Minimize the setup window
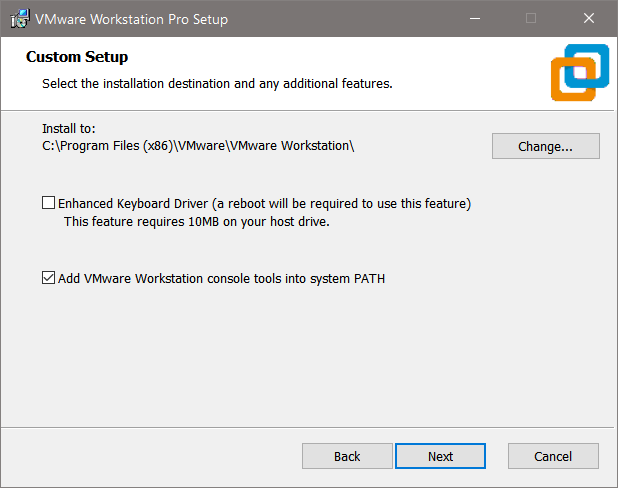 coord(475,19)
